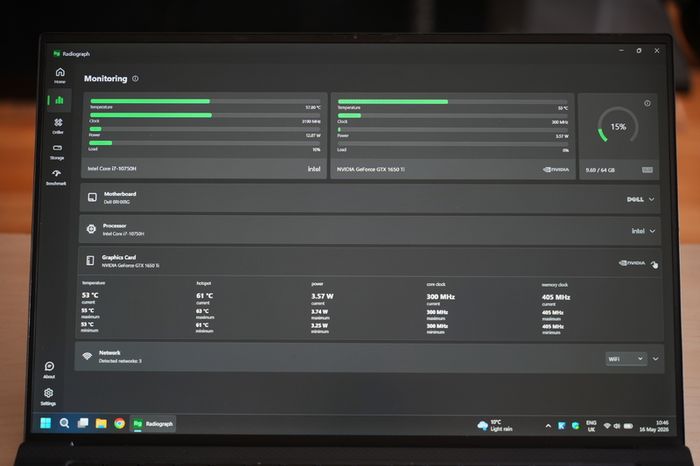Collapse the Graphics Card section chevron
The width and height of the screenshot is (700, 466).
coord(654,264)
